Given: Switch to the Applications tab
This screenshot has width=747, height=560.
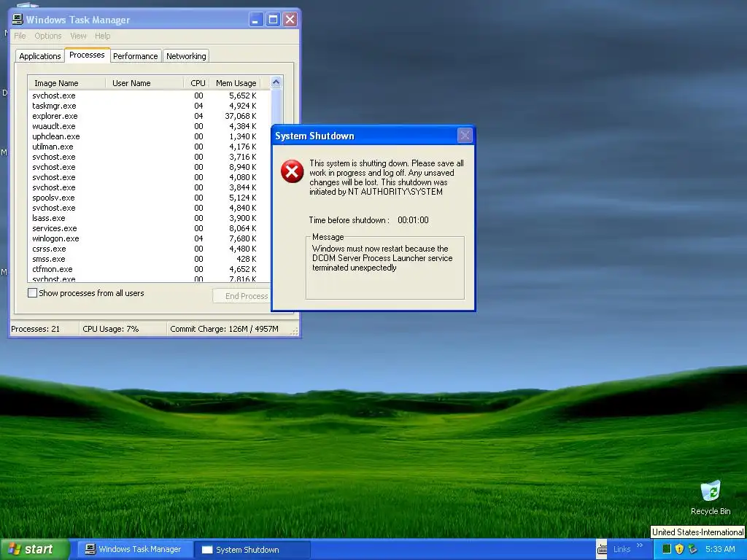Looking at the screenshot, I should [40, 56].
